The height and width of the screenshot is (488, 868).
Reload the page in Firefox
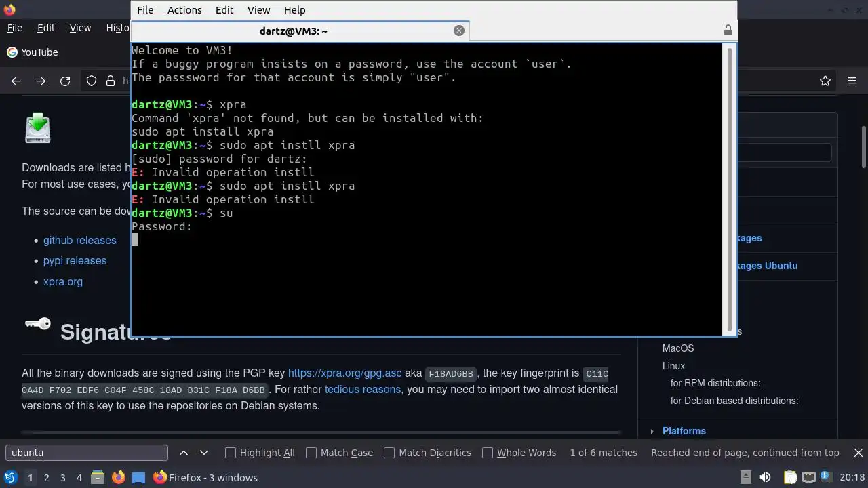(x=65, y=81)
